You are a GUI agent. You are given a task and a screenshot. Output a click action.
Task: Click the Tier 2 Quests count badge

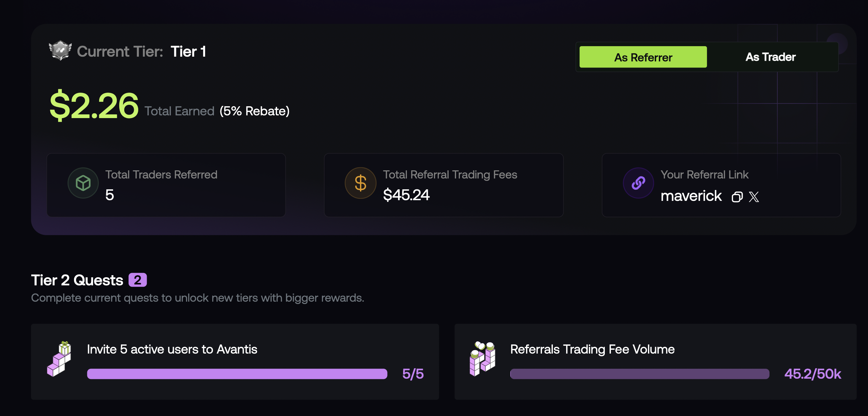[138, 280]
